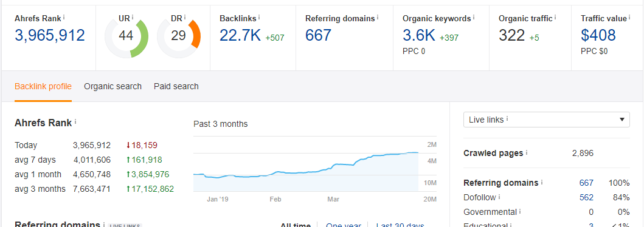This screenshot has height=227, width=644.
Task: Select the PPC $0 traffic value text
Action: 594,52
